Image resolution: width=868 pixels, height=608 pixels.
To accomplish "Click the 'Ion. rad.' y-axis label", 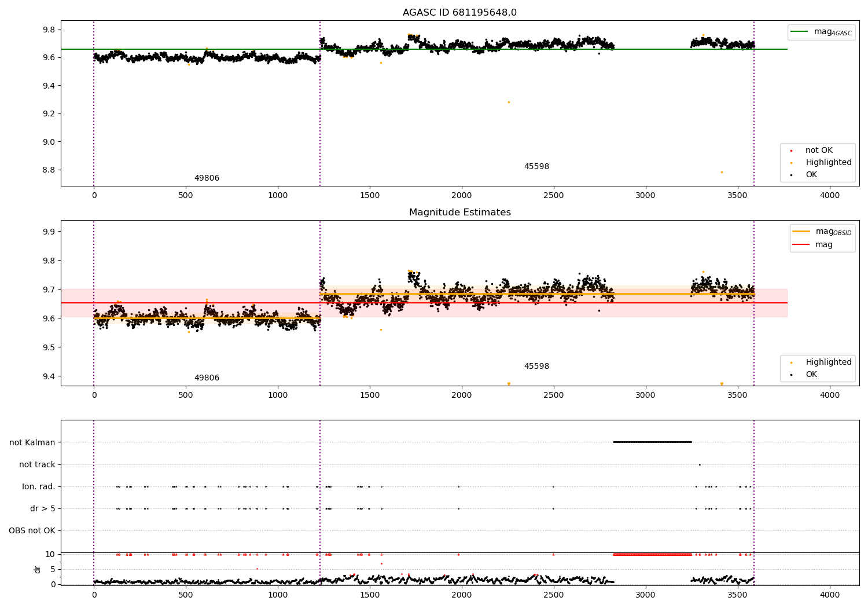I will click(x=39, y=486).
